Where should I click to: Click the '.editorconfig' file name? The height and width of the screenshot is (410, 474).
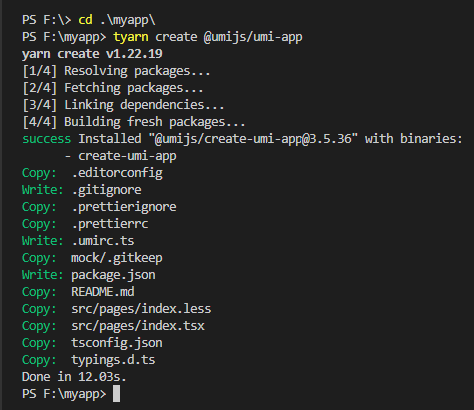point(117,173)
